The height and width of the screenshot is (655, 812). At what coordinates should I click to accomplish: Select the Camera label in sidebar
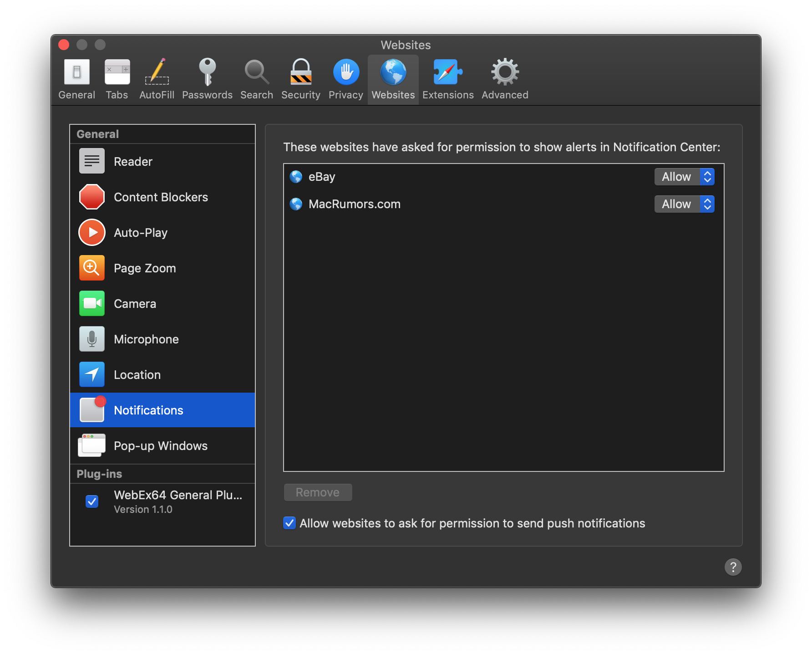pyautogui.click(x=135, y=303)
